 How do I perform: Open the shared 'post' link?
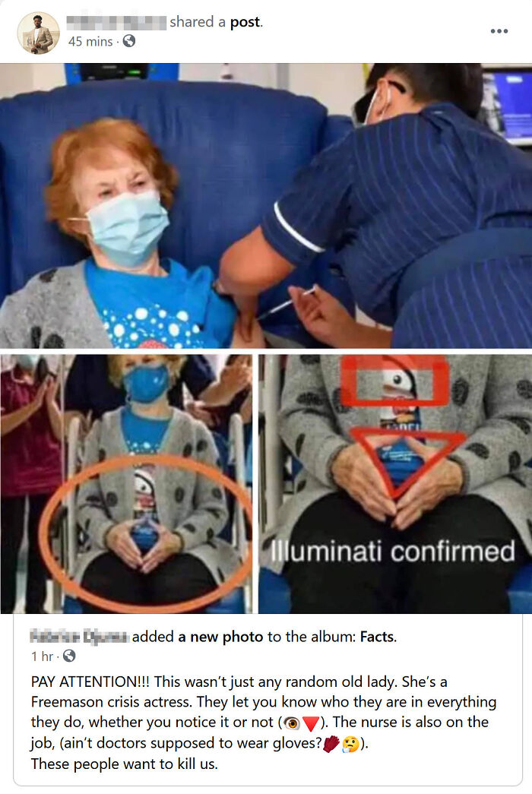pyautogui.click(x=245, y=22)
